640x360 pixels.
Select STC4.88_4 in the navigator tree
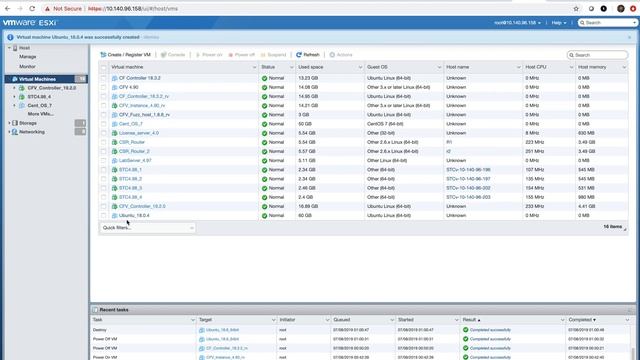[x=39, y=97]
